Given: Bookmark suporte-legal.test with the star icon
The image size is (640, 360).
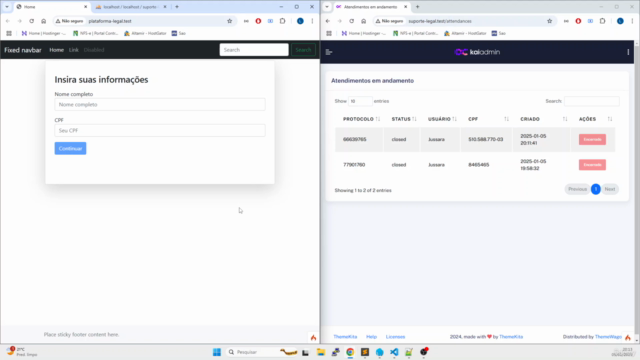Looking at the screenshot, I should [x=549, y=21].
